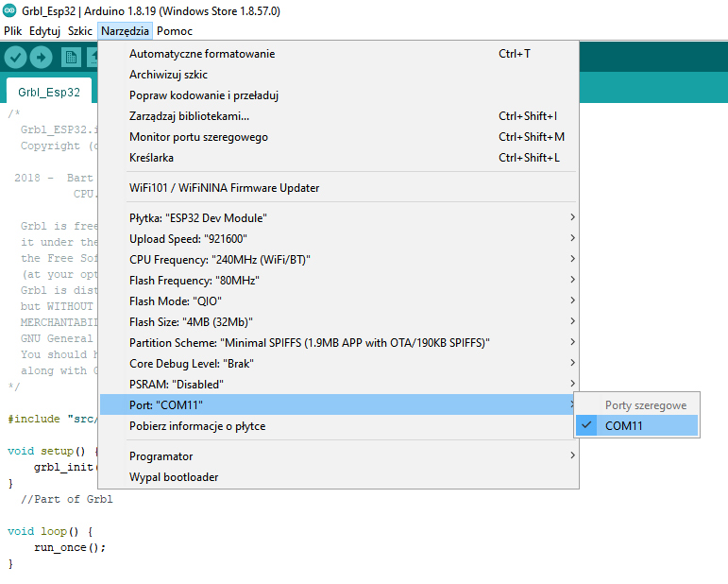Expand the Upload Speed "921600" submenu
728x584 pixels.
pyautogui.click(x=339, y=239)
